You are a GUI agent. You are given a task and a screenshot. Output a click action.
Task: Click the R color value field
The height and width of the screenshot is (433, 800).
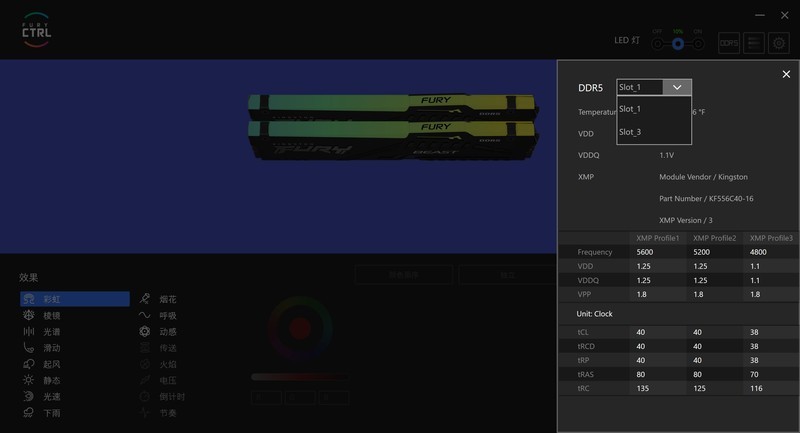tap(266, 398)
